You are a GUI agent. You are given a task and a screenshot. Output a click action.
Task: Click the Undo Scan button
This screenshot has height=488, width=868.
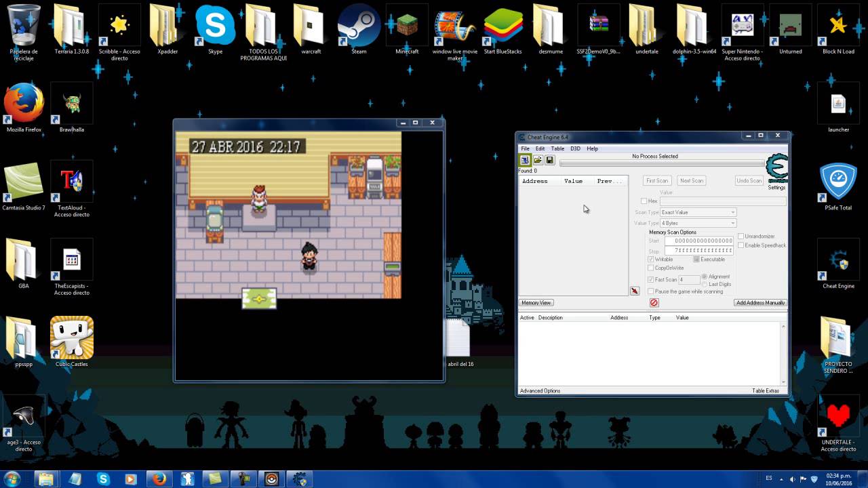tap(749, 181)
